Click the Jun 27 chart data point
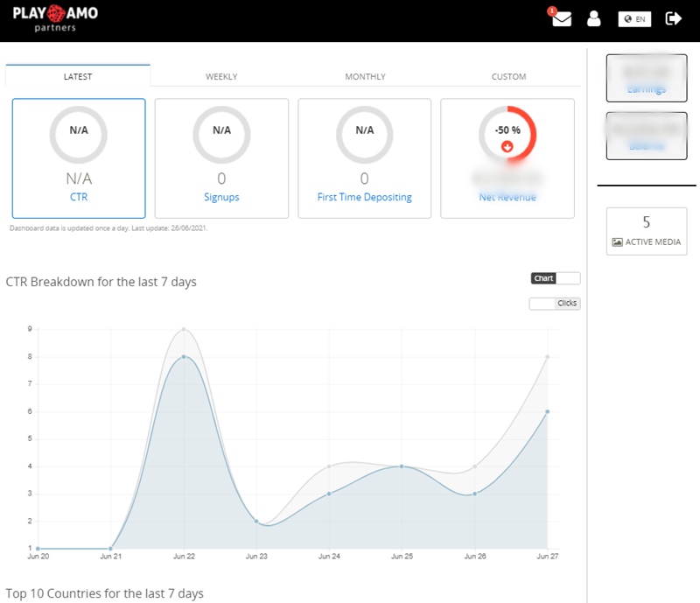Viewport: 700px width, 603px height. (x=547, y=411)
